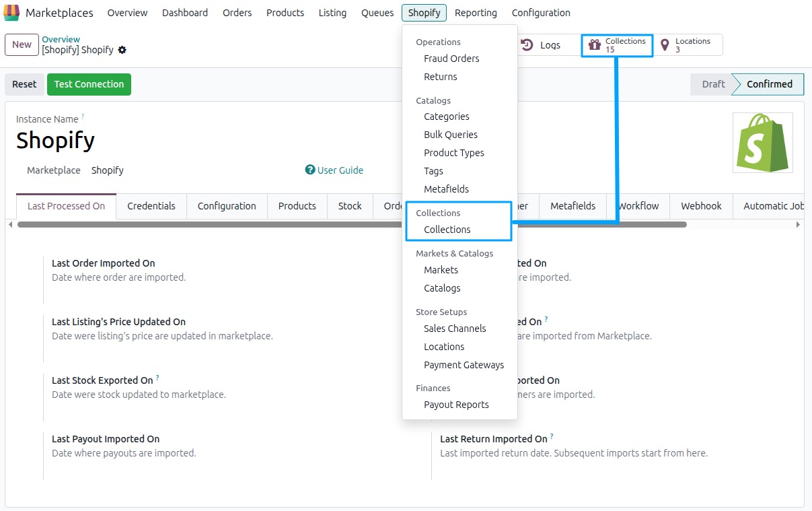
Task: Click help tooltip beside Last Return Imported On
Action: point(552,436)
